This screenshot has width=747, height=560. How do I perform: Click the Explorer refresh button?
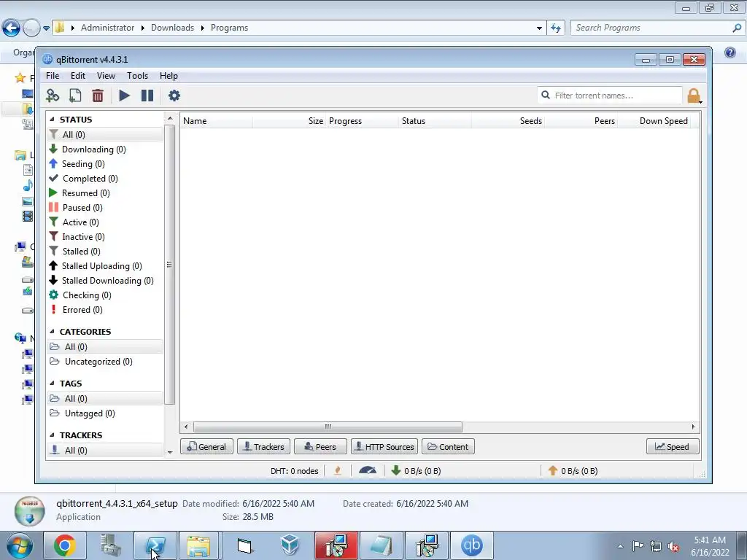[x=555, y=28]
